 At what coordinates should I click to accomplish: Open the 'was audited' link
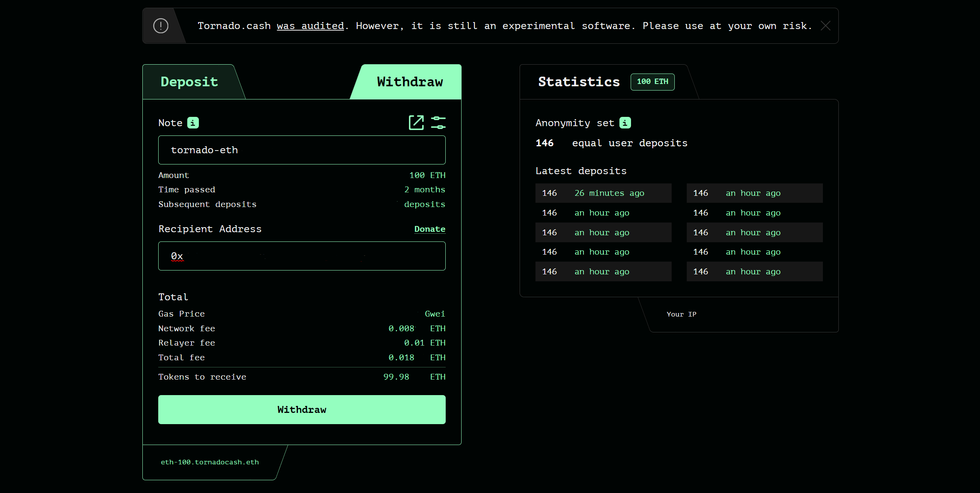[310, 26]
